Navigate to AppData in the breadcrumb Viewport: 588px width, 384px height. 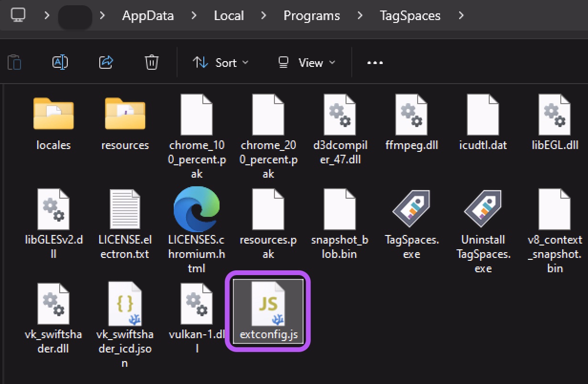(148, 15)
